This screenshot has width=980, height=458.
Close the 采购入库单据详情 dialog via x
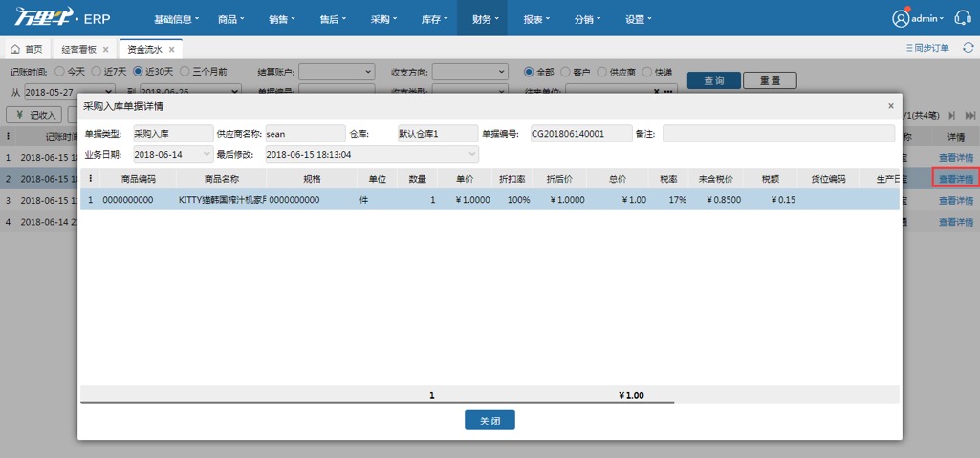pyautogui.click(x=891, y=106)
